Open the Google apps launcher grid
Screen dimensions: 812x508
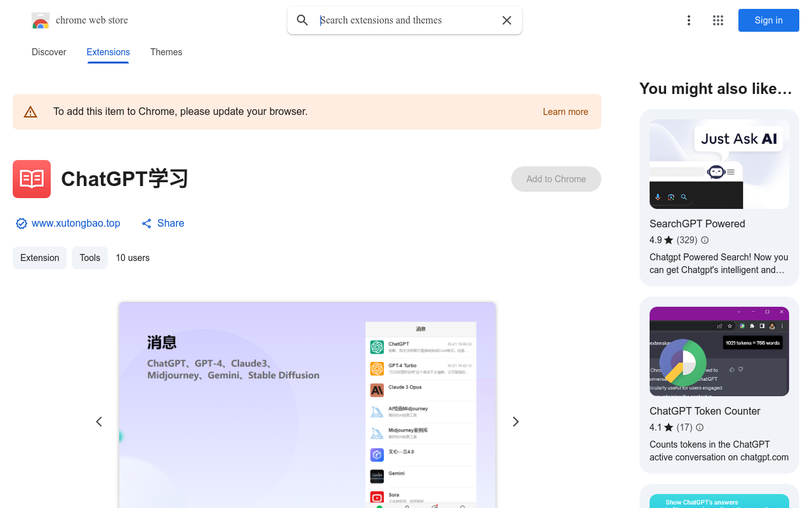click(717, 20)
